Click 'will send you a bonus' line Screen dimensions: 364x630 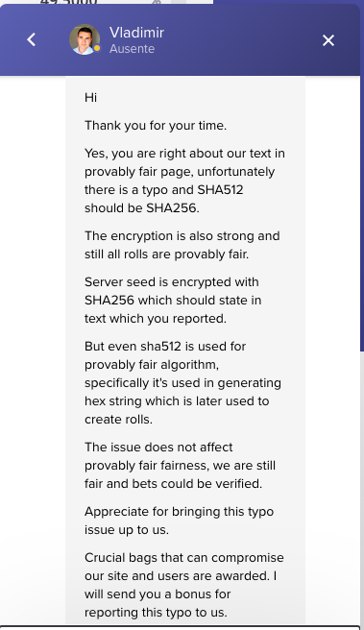(158, 594)
